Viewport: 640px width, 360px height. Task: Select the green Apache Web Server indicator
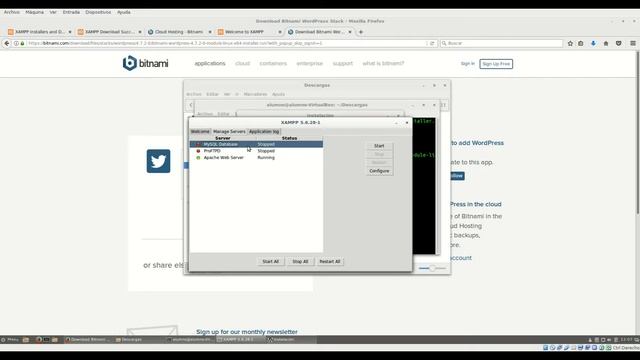pyautogui.click(x=198, y=158)
